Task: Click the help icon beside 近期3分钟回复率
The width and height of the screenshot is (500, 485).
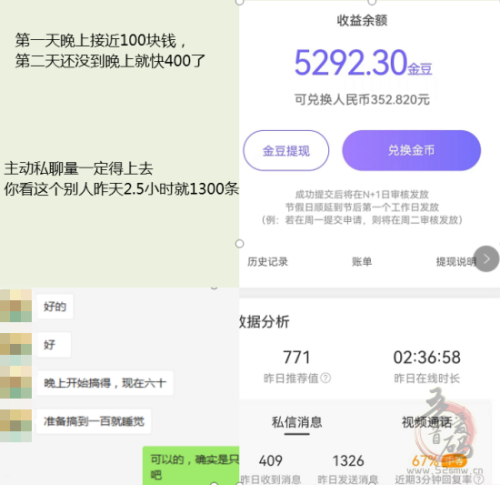Action: coord(478,480)
